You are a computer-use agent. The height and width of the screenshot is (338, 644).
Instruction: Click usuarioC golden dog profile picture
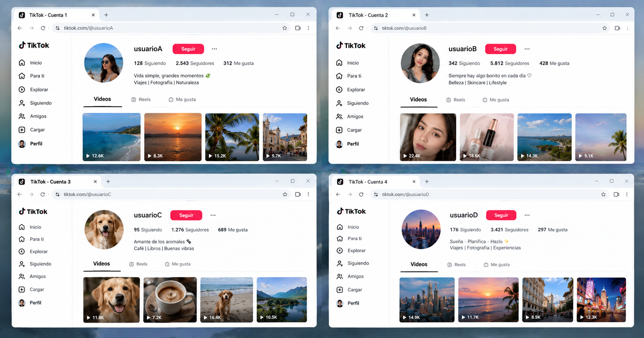click(x=104, y=229)
